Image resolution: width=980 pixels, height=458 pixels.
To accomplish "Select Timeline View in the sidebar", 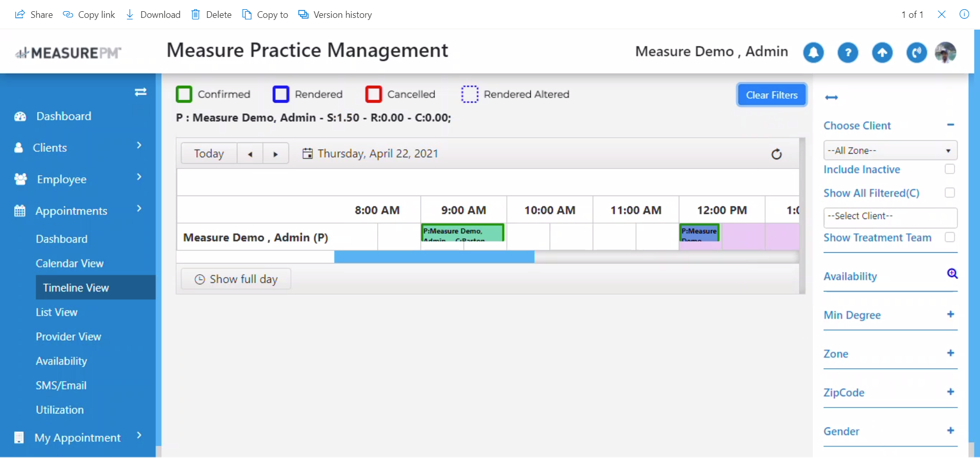I will click(95, 287).
